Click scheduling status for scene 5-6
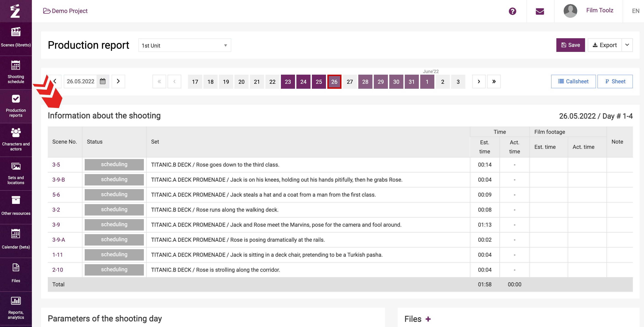 tap(114, 195)
